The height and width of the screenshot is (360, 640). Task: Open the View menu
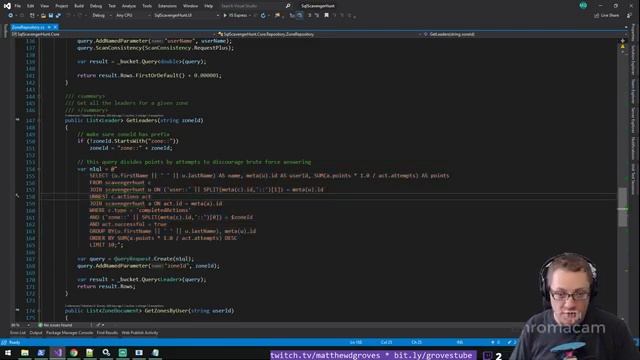tap(44, 6)
